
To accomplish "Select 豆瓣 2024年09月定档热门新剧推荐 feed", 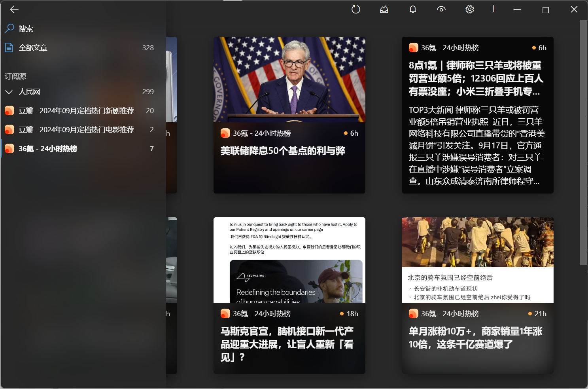I will (x=83, y=111).
